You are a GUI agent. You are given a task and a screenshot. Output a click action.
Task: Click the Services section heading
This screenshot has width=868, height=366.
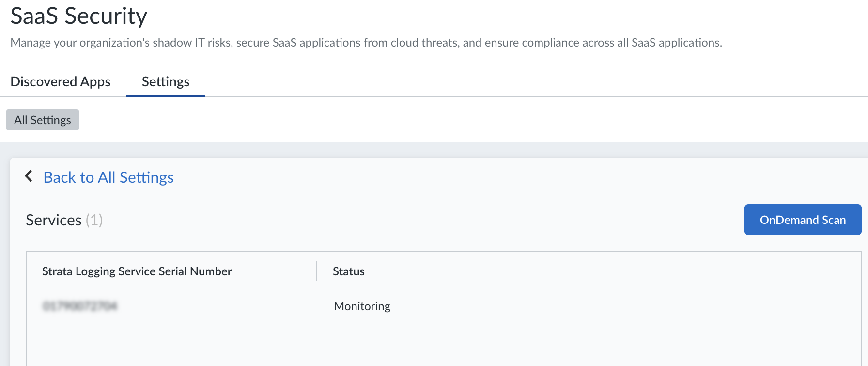point(54,220)
